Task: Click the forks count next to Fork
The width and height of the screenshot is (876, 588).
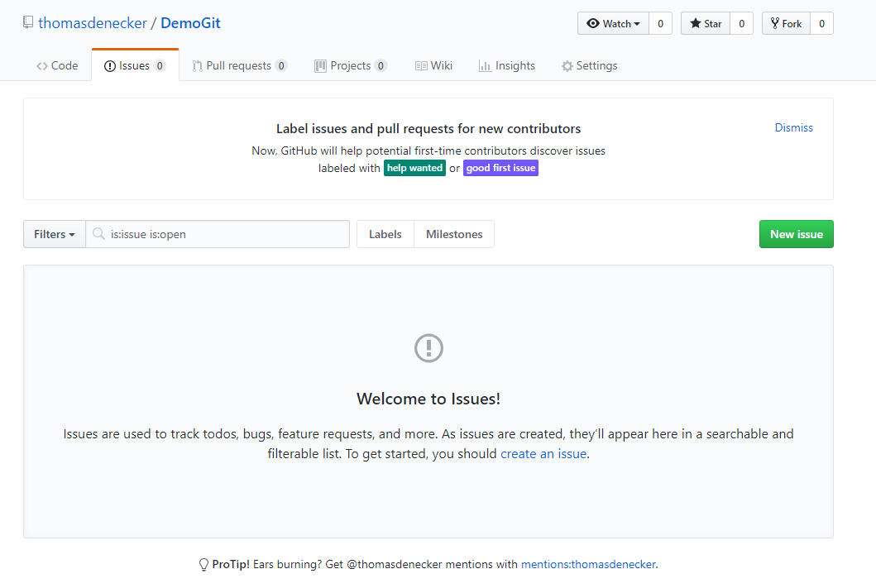Action: (821, 23)
